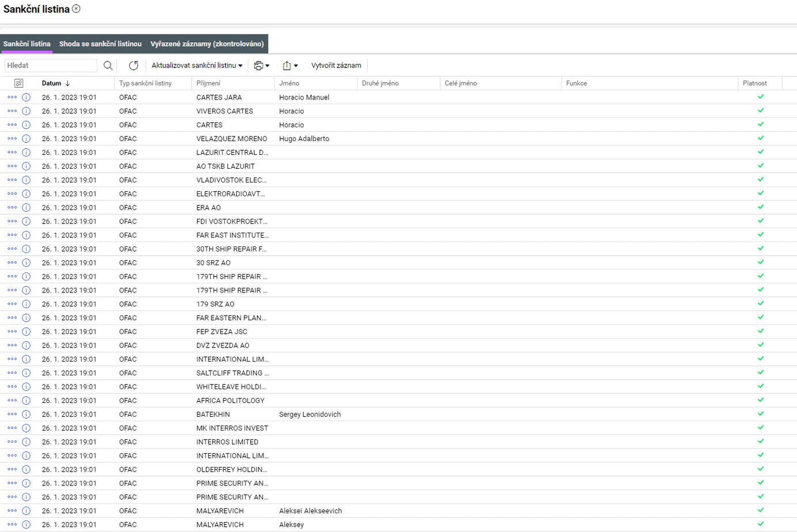Show info for BATEKHIN record
The width and height of the screenshot is (797, 532).
click(26, 415)
